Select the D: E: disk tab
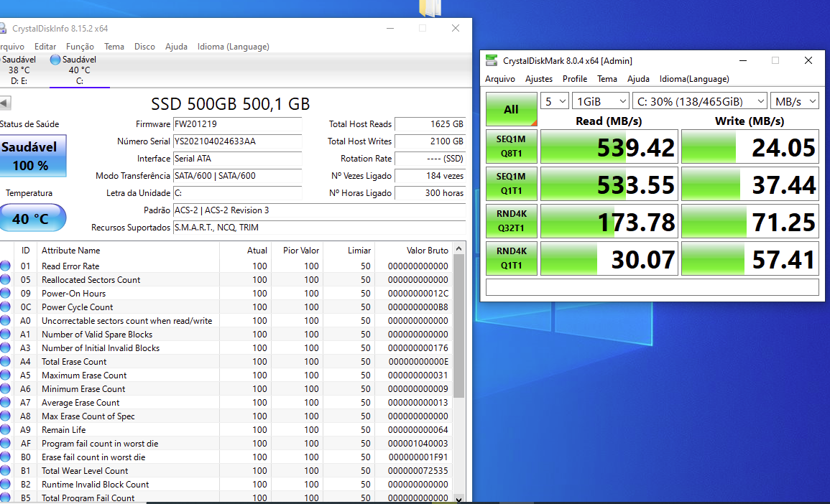Screen dimensions: 830x504 19,70
